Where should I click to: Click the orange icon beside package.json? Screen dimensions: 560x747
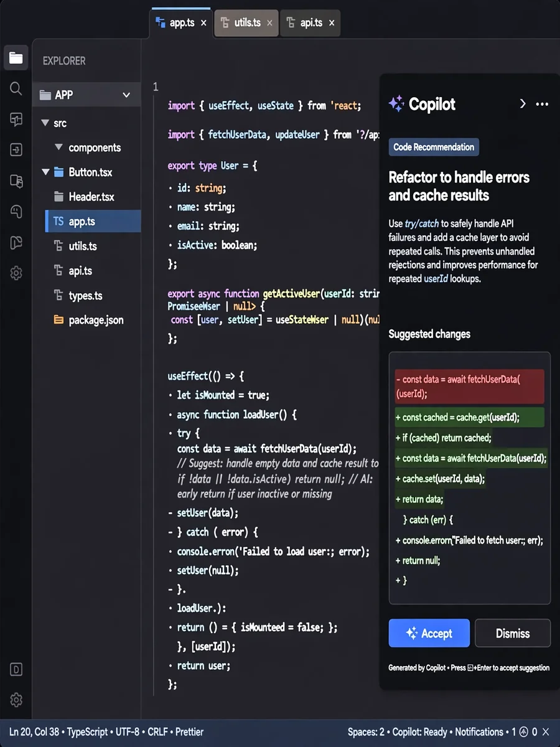click(59, 320)
